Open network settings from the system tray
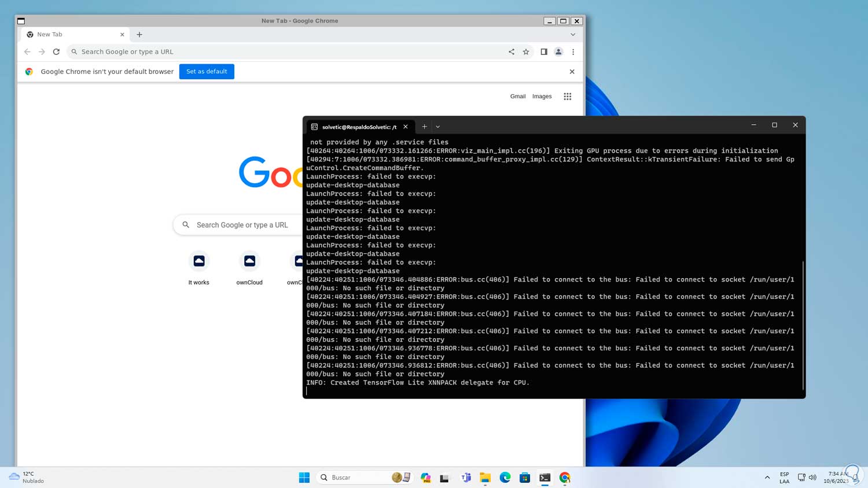The height and width of the screenshot is (488, 868). point(801,478)
